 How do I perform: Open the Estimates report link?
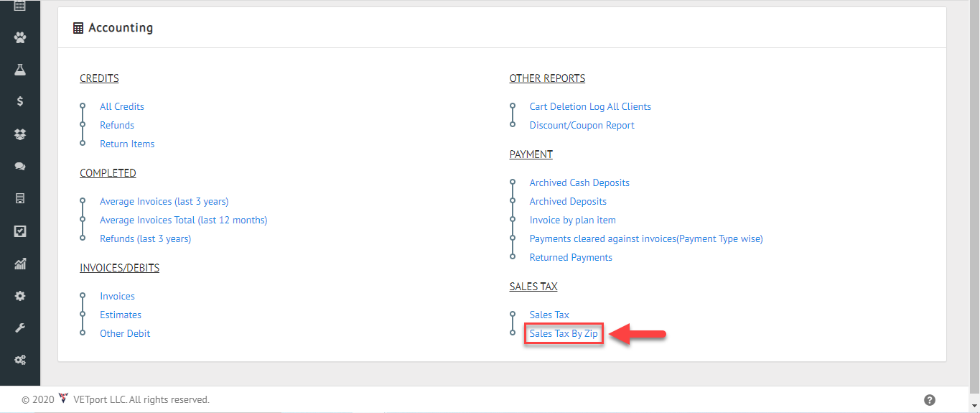coord(121,315)
